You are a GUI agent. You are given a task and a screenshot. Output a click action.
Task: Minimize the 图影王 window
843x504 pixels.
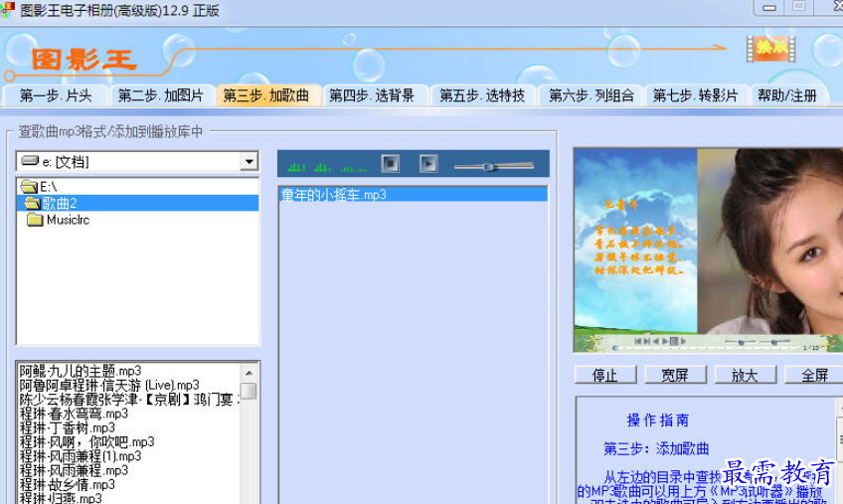pyautogui.click(x=769, y=8)
